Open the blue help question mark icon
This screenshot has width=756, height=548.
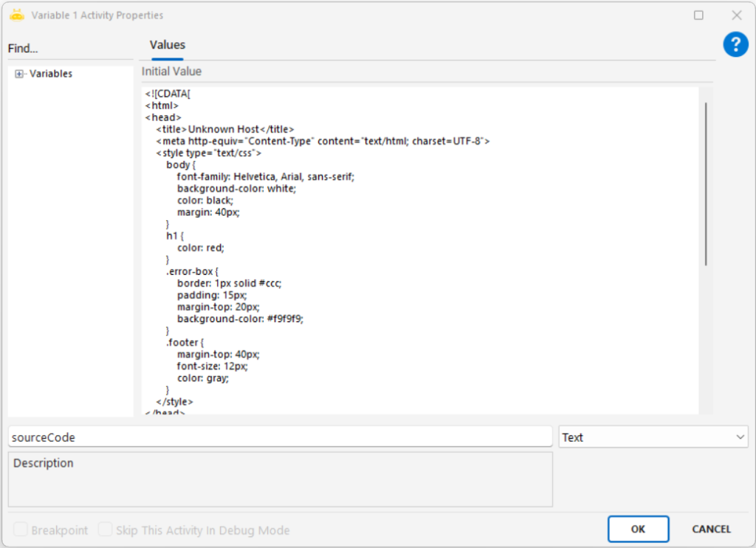(735, 45)
